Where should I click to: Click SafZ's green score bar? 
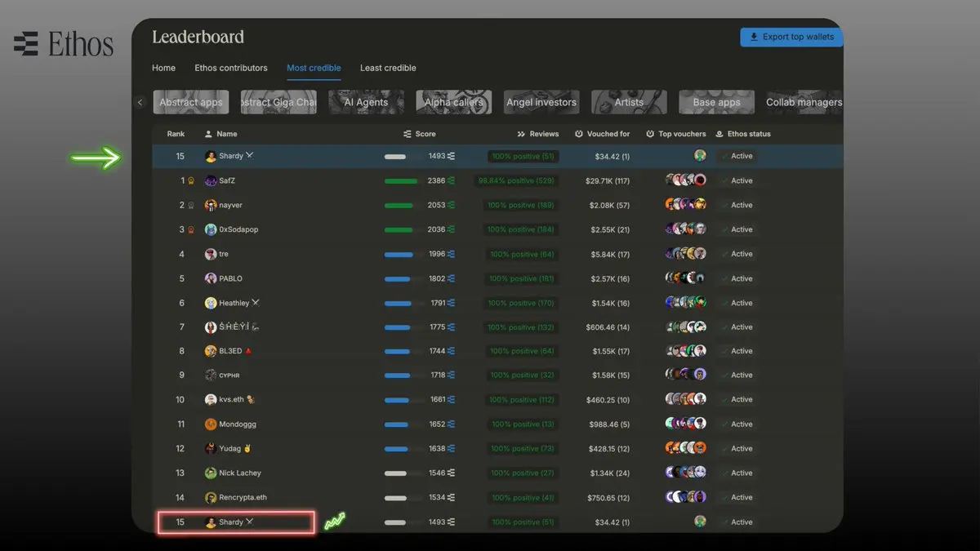pos(400,181)
